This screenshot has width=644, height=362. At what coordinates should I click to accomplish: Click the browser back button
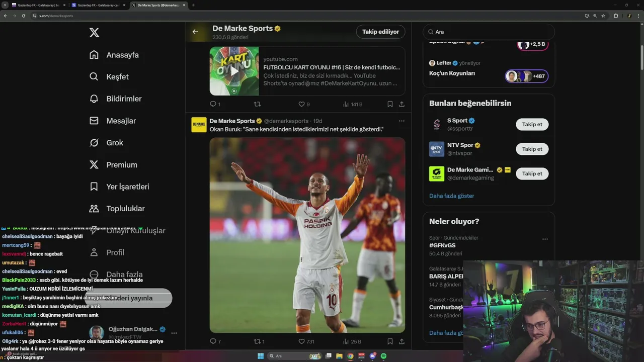coord(6,16)
